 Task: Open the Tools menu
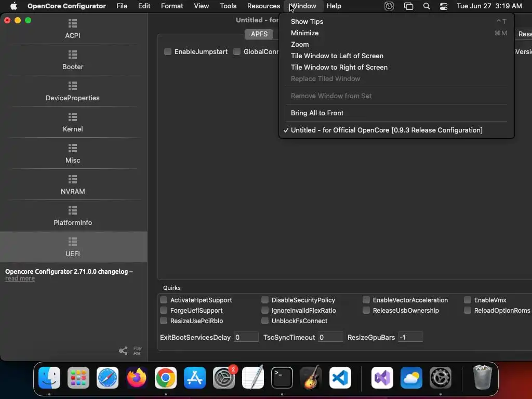click(x=228, y=6)
